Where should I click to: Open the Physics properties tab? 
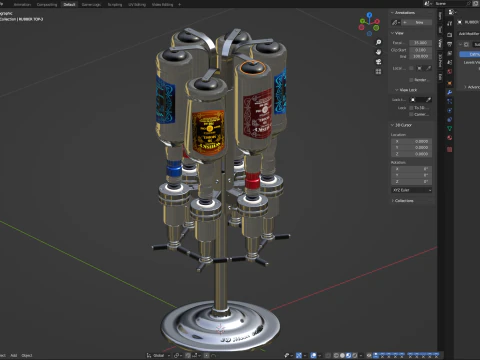click(x=450, y=110)
